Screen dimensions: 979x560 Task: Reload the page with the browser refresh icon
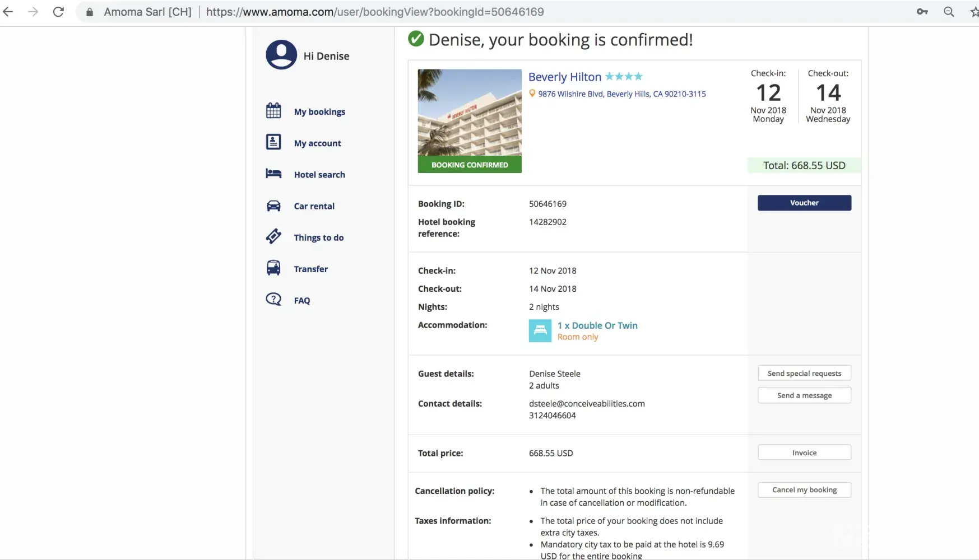point(58,12)
